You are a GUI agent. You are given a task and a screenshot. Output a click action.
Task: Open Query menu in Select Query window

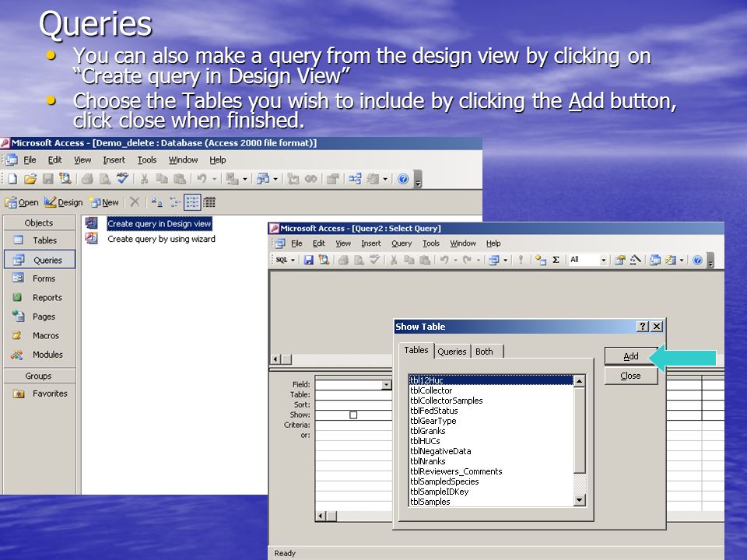coord(402,243)
